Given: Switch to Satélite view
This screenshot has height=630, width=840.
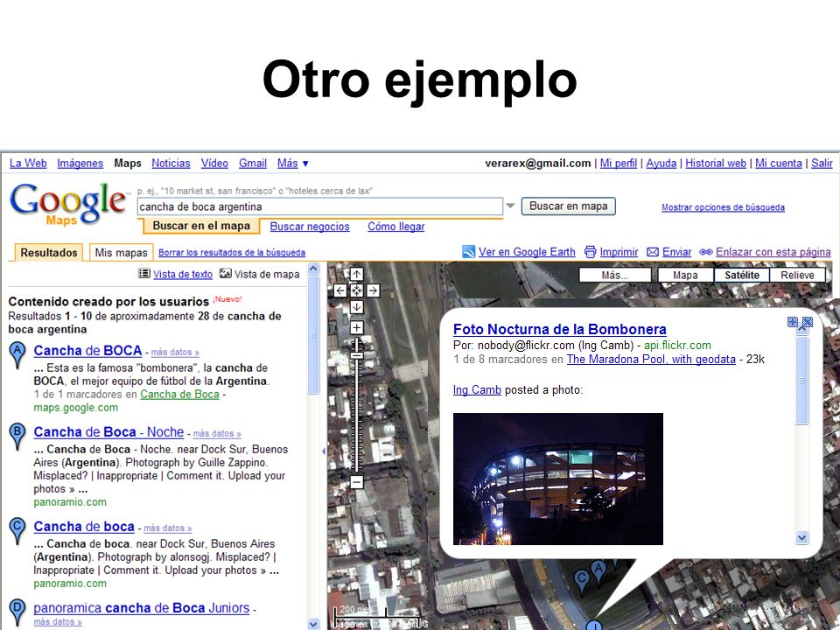Looking at the screenshot, I should click(x=742, y=275).
